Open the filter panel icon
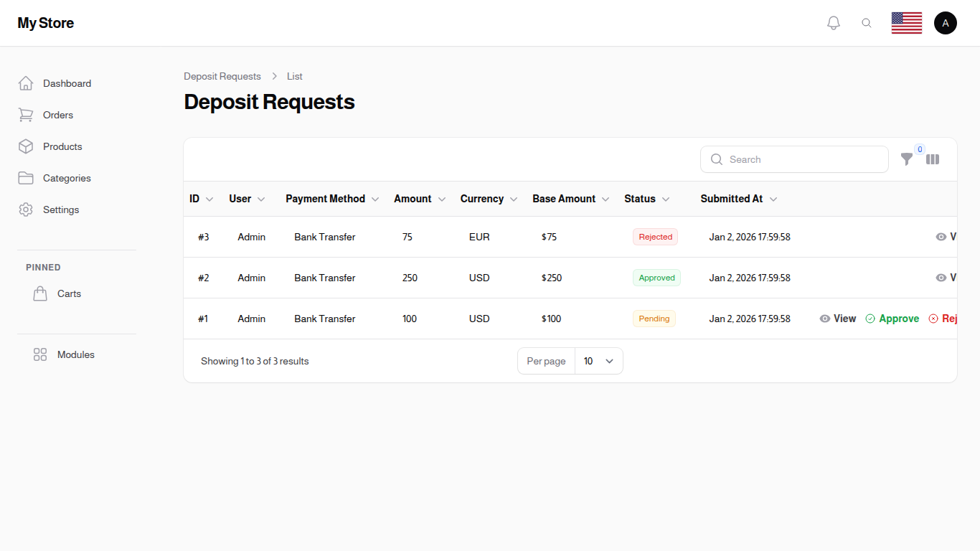980x551 pixels. pos(907,159)
